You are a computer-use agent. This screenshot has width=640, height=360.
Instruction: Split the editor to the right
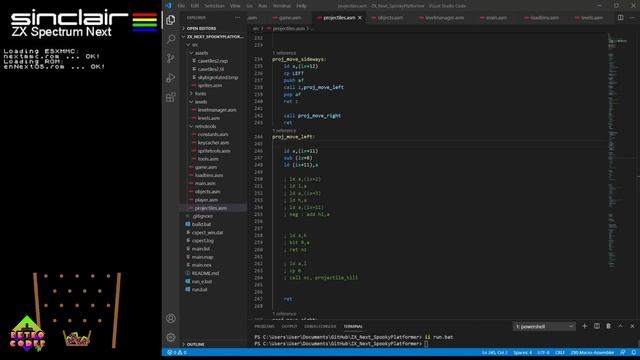point(620,18)
